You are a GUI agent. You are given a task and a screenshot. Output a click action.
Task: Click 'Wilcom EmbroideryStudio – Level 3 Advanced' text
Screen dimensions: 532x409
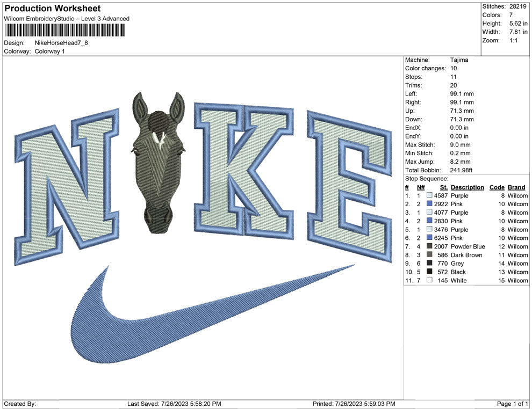click(67, 19)
